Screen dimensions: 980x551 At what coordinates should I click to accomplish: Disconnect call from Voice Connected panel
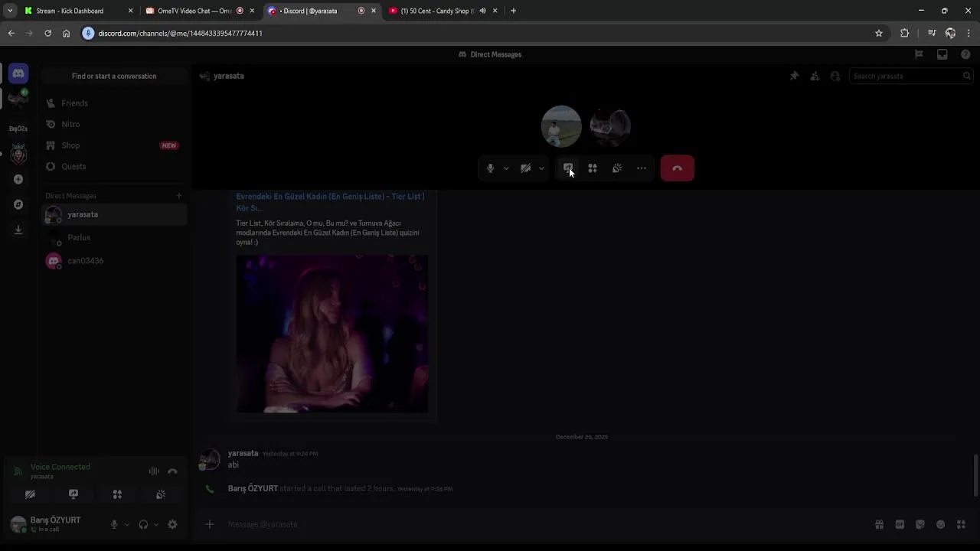click(x=172, y=471)
